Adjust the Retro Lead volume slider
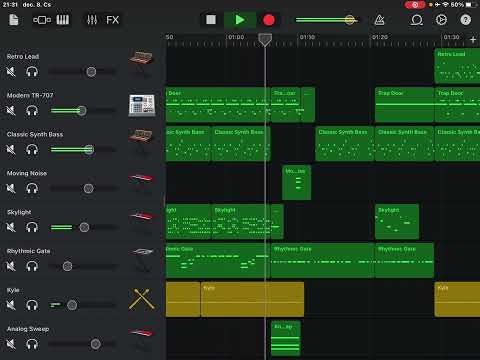Screen dimensions: 480x360 pos(82,72)
